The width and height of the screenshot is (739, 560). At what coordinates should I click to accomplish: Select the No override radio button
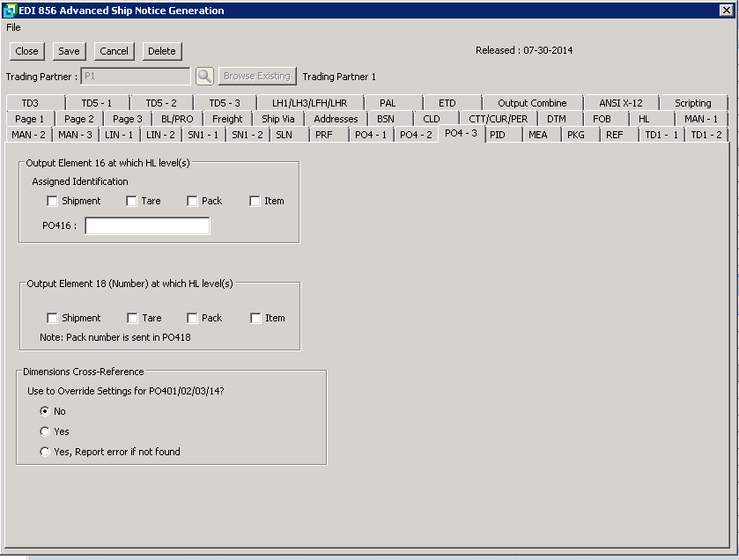click(x=45, y=411)
